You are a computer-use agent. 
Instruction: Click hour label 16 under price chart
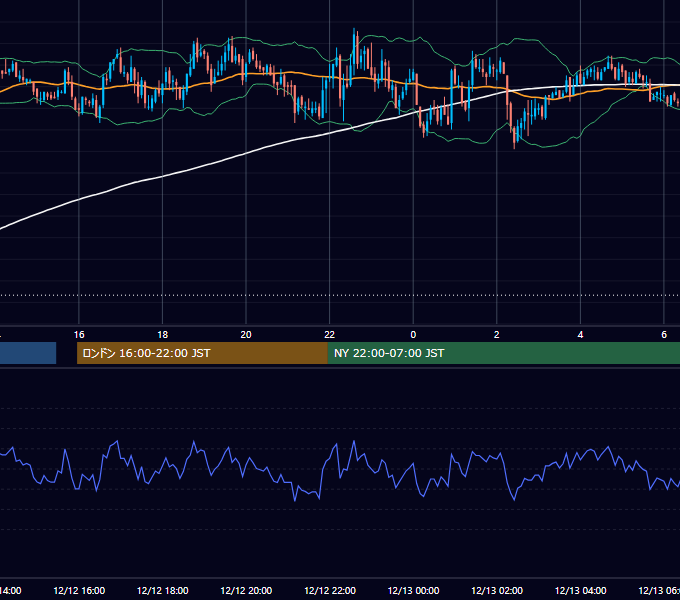coord(79,335)
